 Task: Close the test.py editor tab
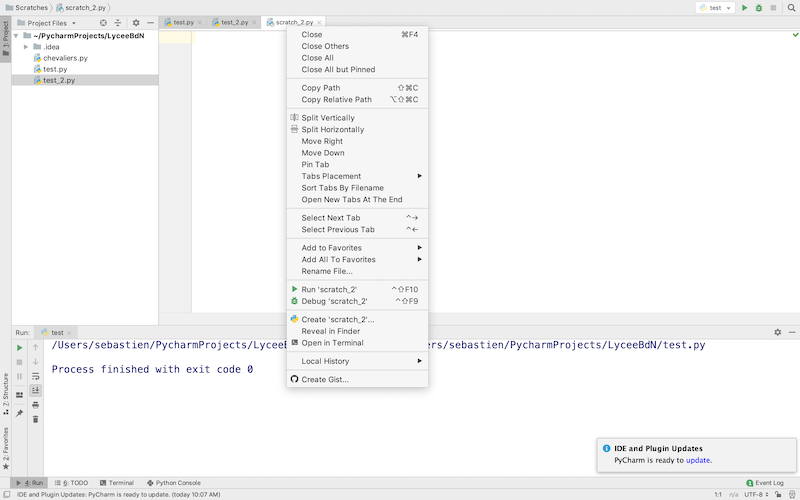pyautogui.click(x=199, y=22)
